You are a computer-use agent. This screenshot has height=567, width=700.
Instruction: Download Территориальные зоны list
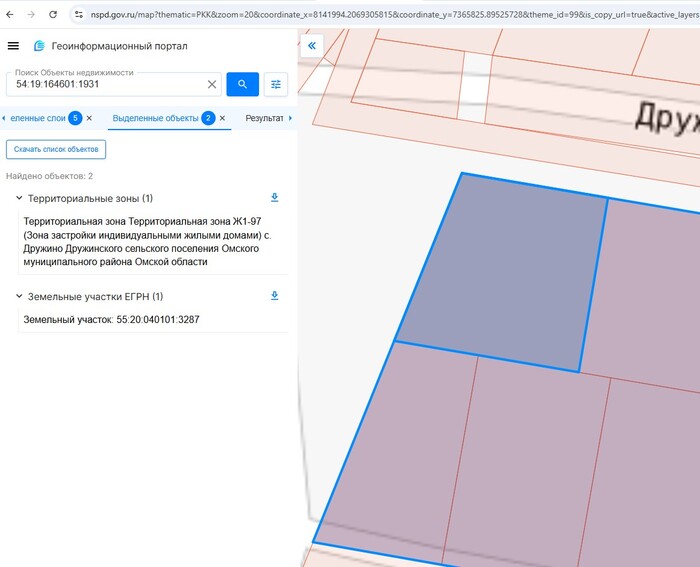[x=275, y=197]
